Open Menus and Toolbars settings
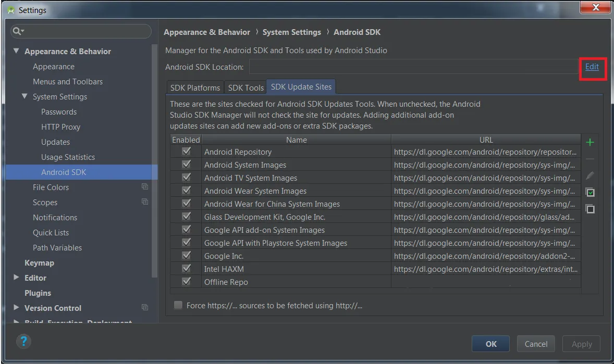The width and height of the screenshot is (614, 364). point(68,81)
